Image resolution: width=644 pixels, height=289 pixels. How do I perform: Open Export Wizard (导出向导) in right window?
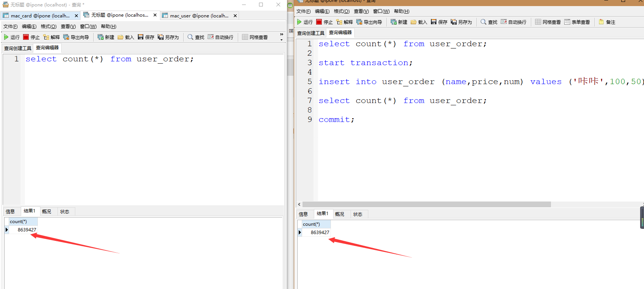point(369,22)
